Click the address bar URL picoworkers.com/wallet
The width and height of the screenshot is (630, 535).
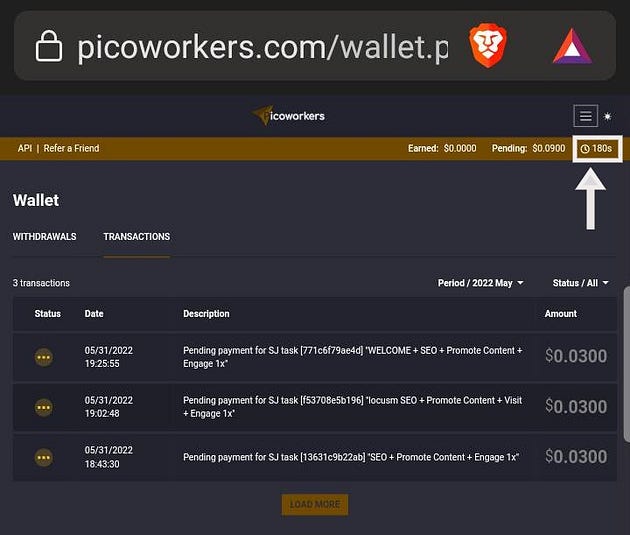tap(263, 47)
